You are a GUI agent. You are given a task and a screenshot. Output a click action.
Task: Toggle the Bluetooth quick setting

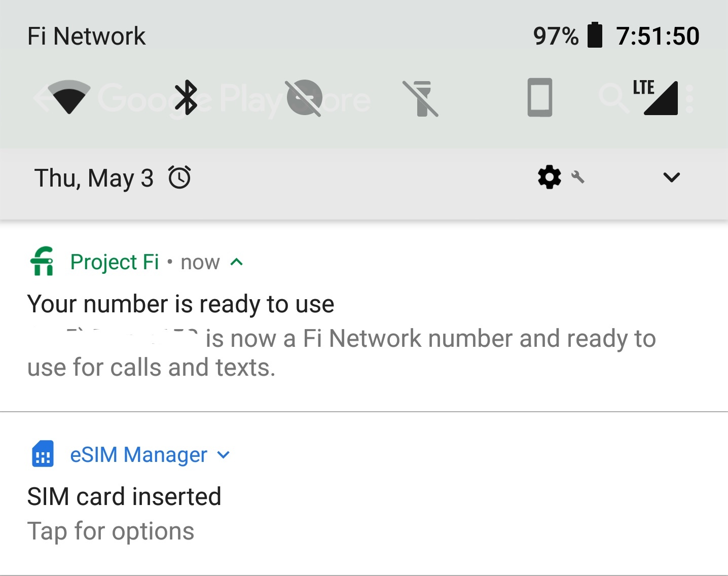click(186, 97)
